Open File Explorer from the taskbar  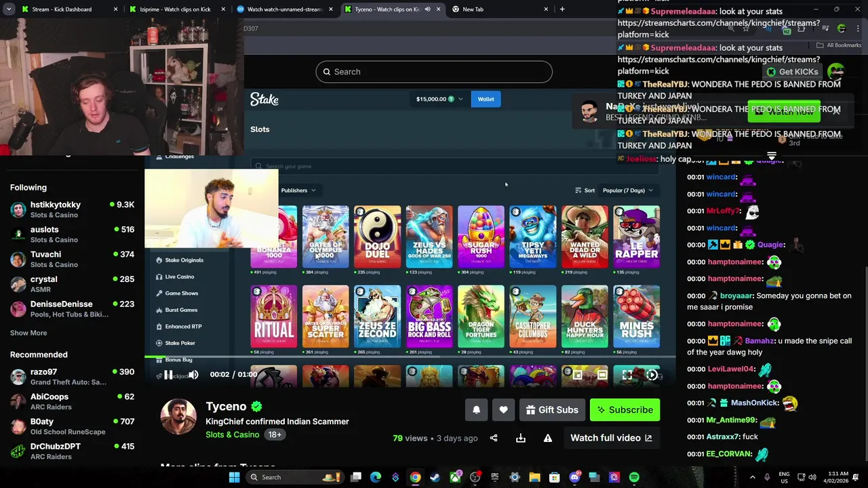[534, 477]
